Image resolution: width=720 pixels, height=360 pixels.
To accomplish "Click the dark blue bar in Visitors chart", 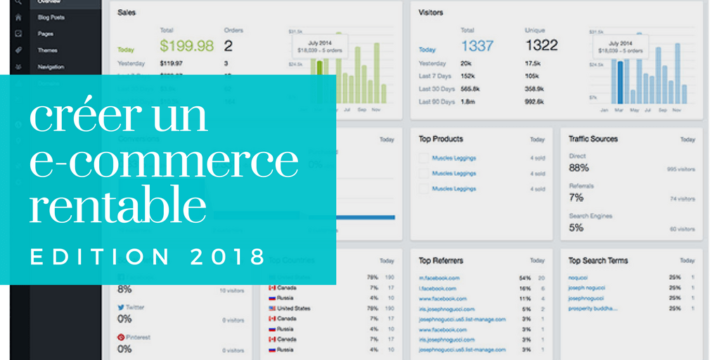I will [x=620, y=82].
